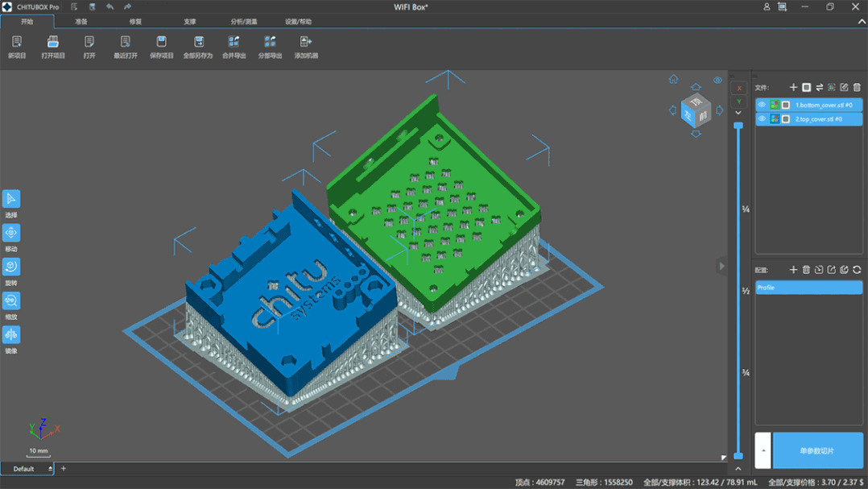Switch to the 支撑 tab
Viewport: 868px width, 489px height.
coord(190,22)
